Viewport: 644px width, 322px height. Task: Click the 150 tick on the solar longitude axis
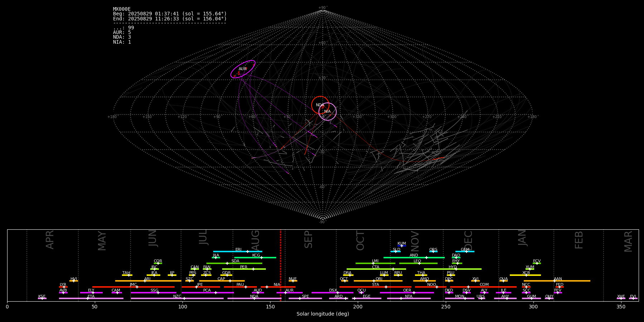tap(270, 307)
